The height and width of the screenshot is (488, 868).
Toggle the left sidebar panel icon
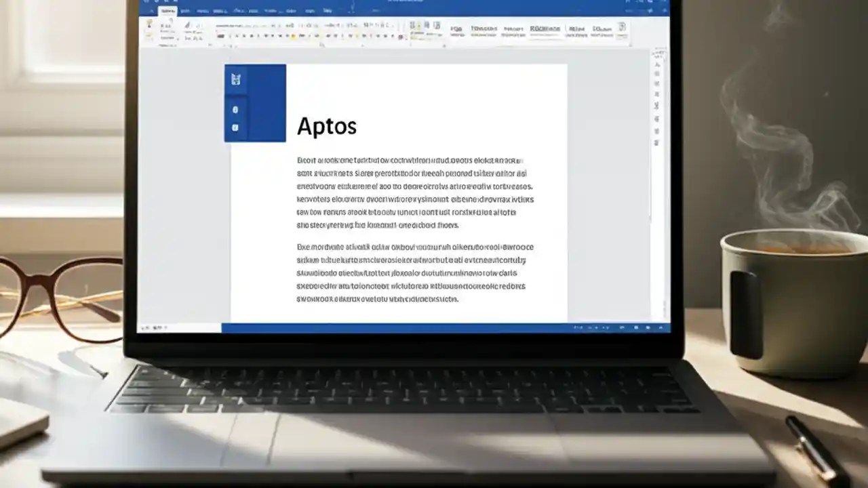[235, 78]
